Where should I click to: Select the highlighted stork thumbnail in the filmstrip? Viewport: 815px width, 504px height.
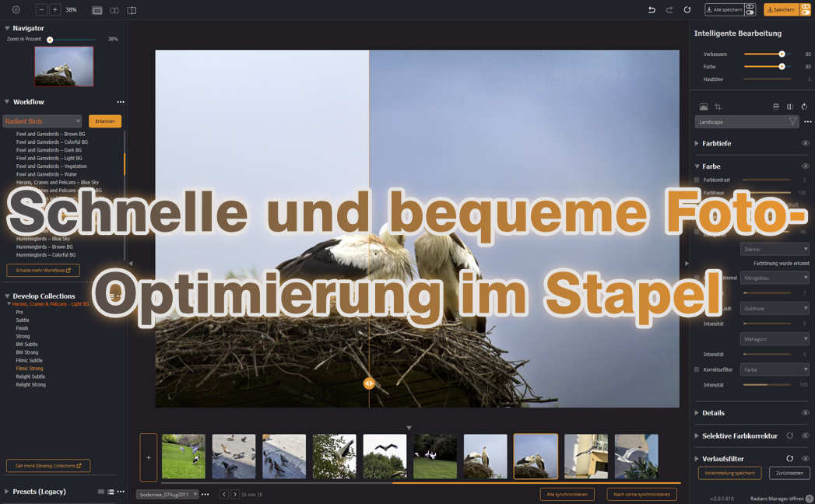[536, 455]
